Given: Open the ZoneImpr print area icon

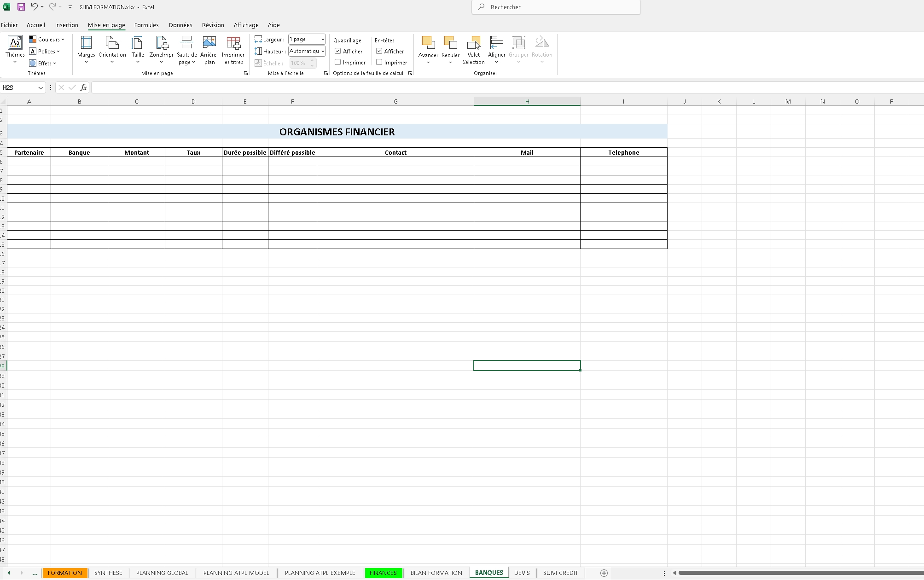Looking at the screenshot, I should click(162, 43).
